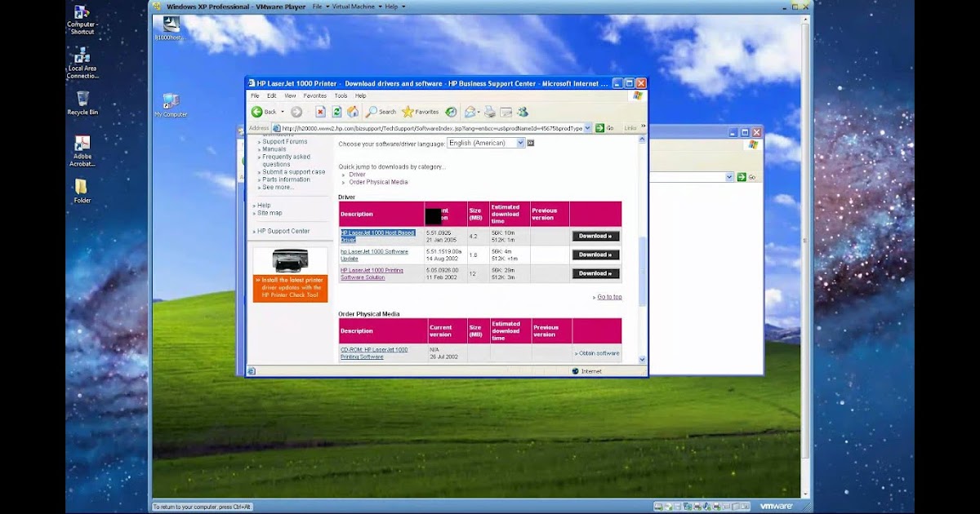980x514 pixels.
Task: Open HP LaserJet 1000 Printing Software Solution link
Action: (372, 273)
